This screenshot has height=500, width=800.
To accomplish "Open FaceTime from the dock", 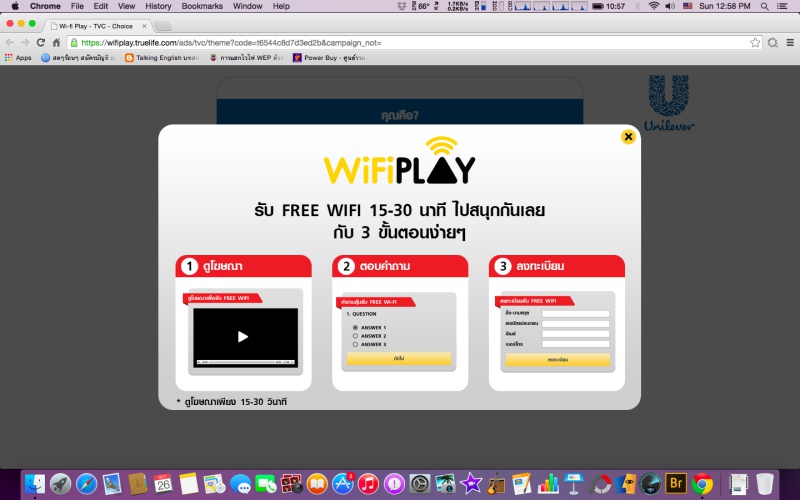I will (x=266, y=484).
